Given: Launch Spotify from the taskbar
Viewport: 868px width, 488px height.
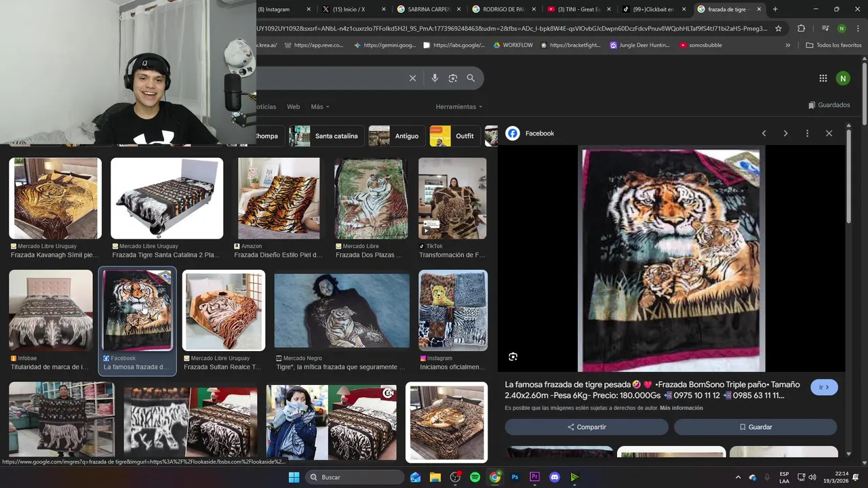Looking at the screenshot, I should 475,477.
